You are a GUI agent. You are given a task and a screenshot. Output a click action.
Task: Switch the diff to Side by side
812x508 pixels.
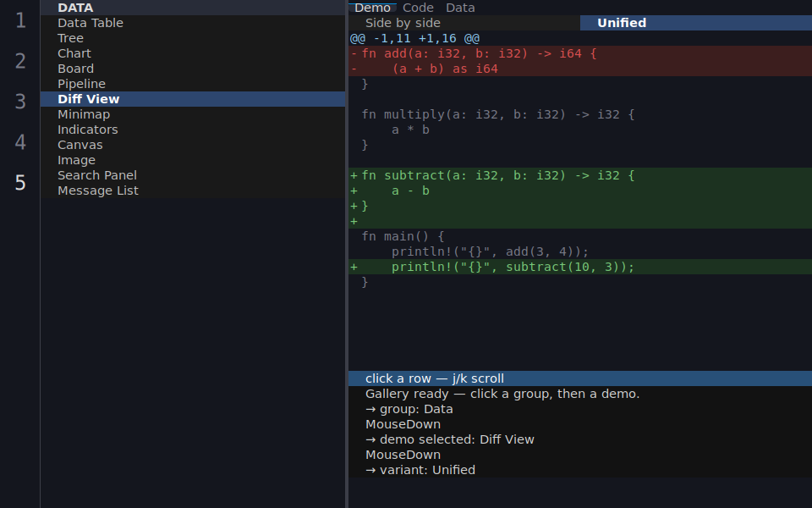pos(464,23)
